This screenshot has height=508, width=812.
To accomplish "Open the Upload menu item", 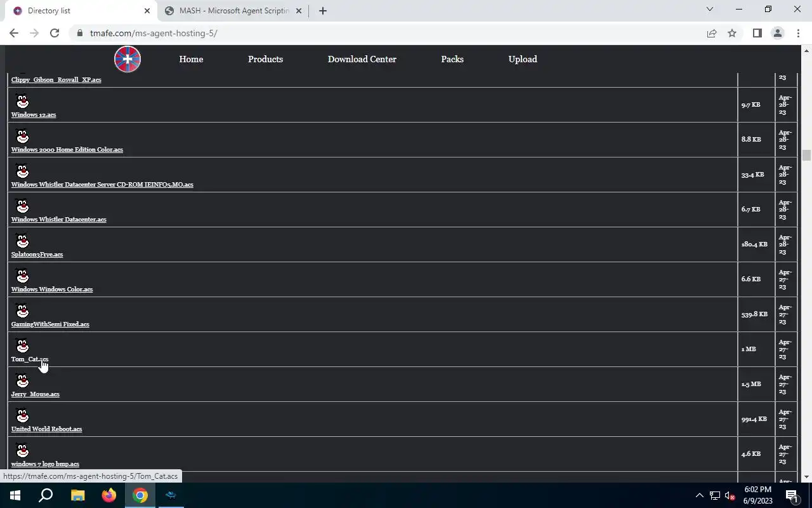I will pyautogui.click(x=523, y=59).
